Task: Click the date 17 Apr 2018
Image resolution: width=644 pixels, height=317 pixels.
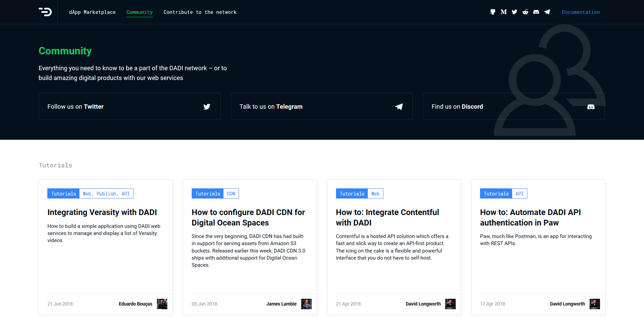Action: [493, 304]
